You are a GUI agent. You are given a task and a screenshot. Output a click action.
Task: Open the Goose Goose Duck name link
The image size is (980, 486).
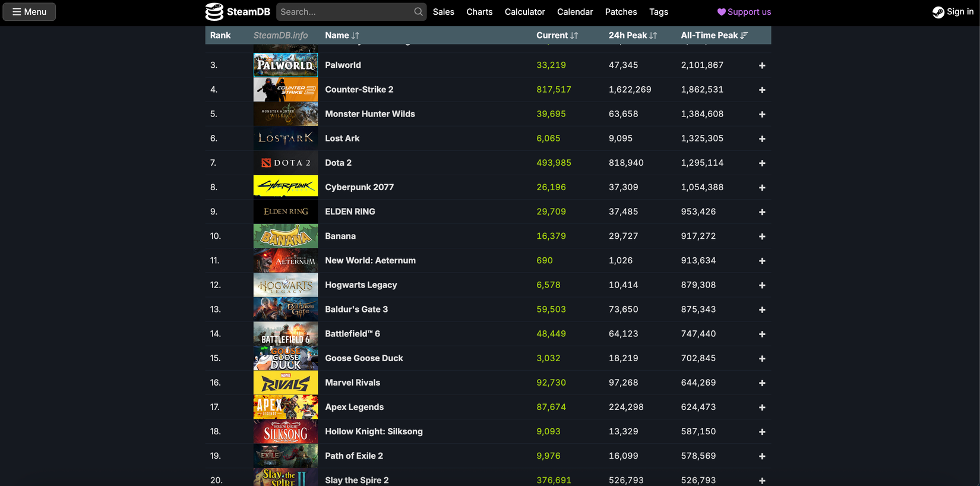[363, 358]
